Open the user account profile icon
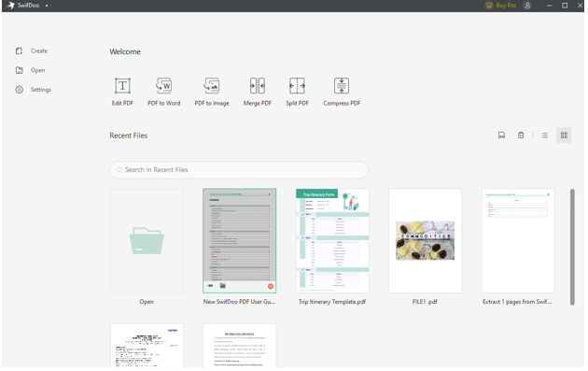 coord(527,6)
